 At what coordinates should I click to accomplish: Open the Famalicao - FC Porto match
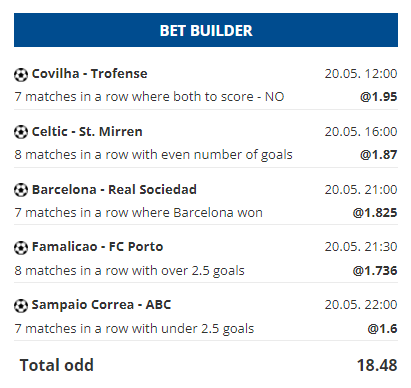tap(97, 247)
